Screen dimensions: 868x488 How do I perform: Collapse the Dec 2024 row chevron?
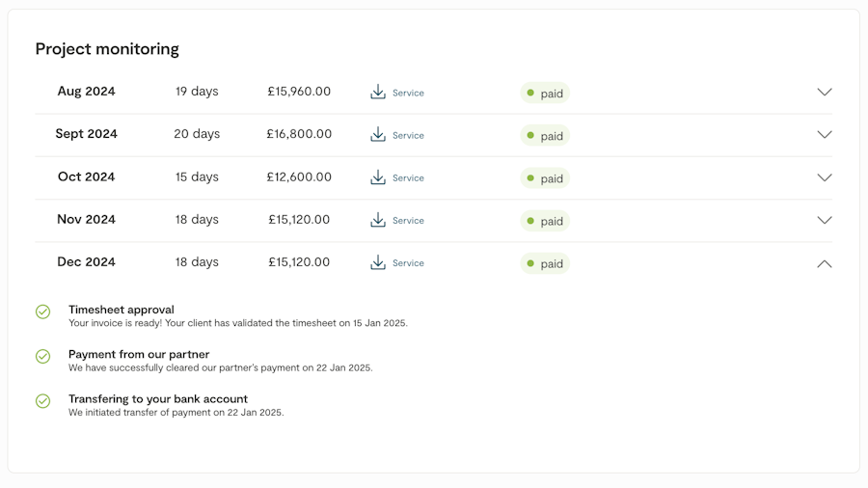825,263
